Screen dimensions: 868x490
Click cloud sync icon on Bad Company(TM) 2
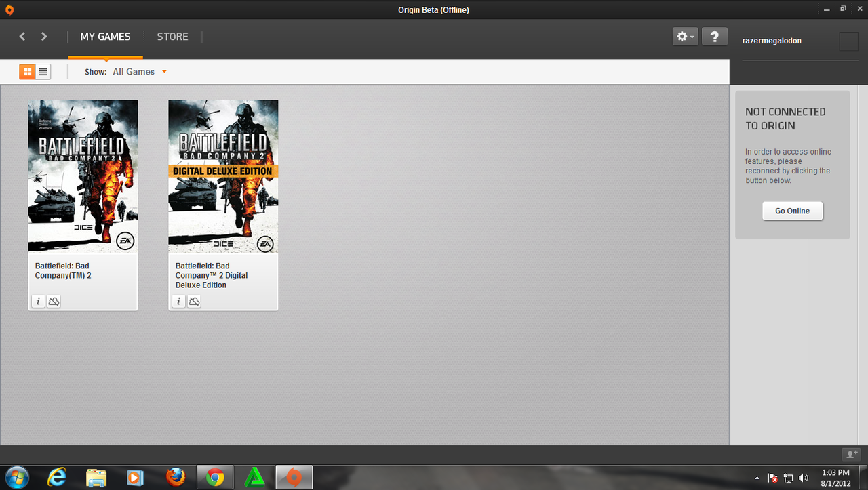(x=54, y=301)
